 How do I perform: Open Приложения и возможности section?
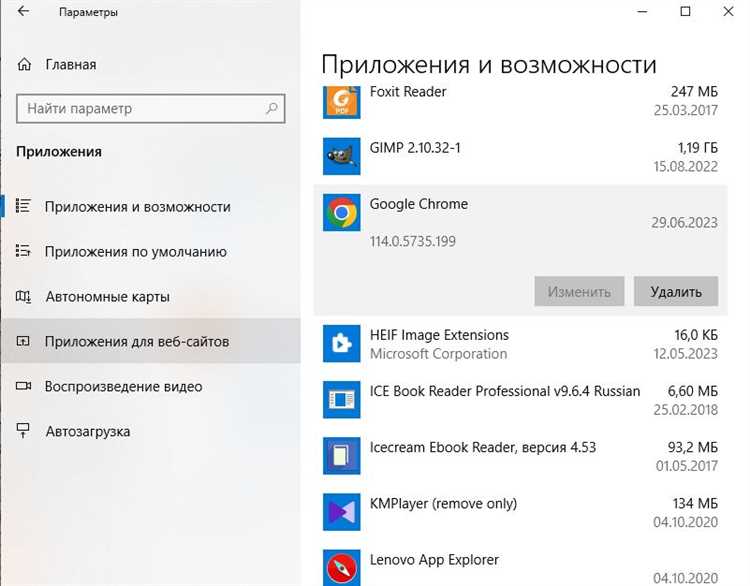(x=151, y=207)
